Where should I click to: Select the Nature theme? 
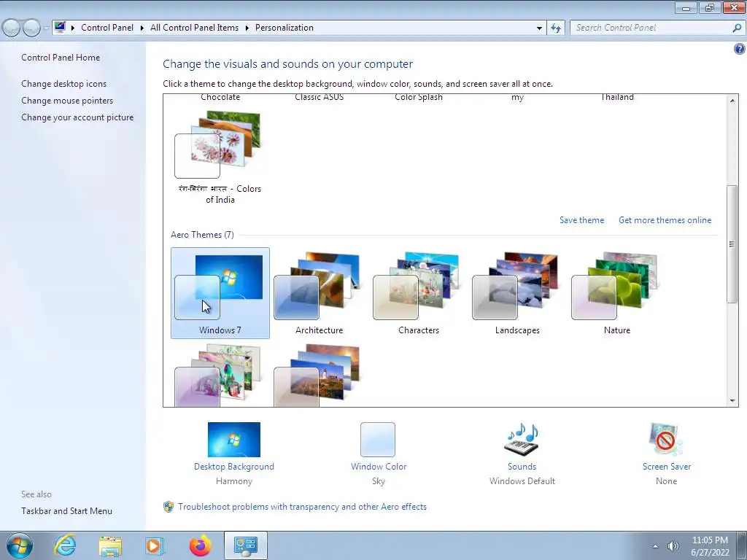(616, 293)
